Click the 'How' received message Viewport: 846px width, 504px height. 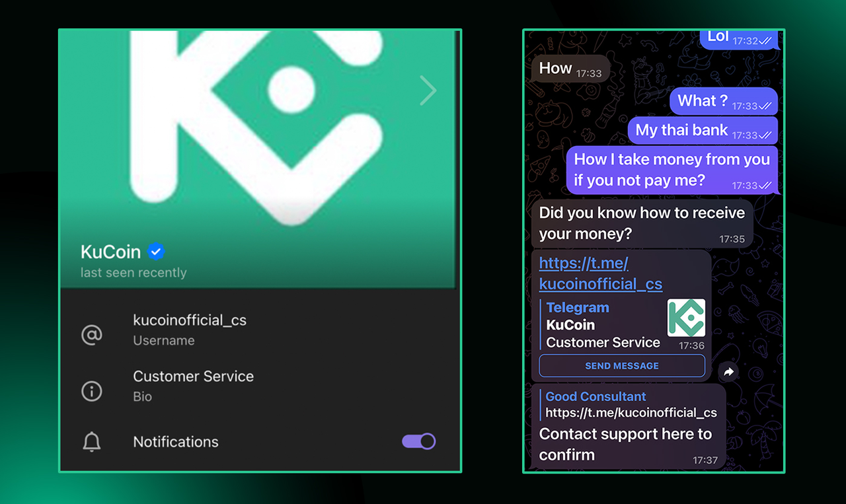coord(570,69)
